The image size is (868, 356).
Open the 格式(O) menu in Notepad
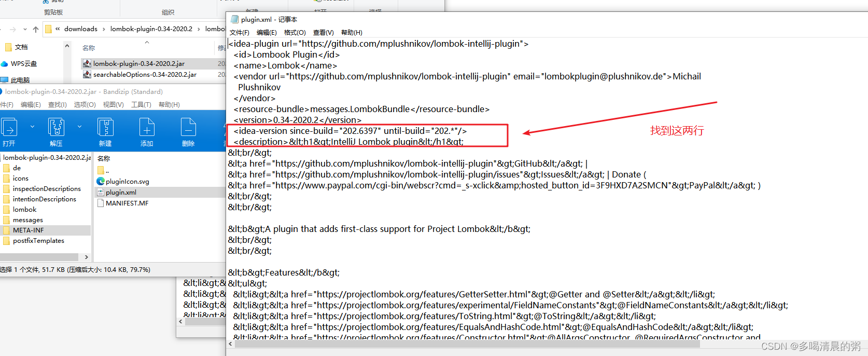[295, 33]
